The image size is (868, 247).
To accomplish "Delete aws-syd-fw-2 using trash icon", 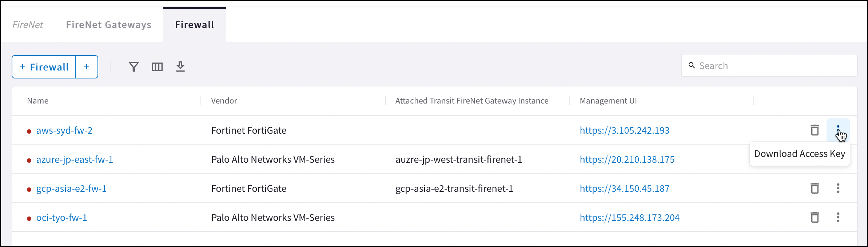I will (x=815, y=130).
